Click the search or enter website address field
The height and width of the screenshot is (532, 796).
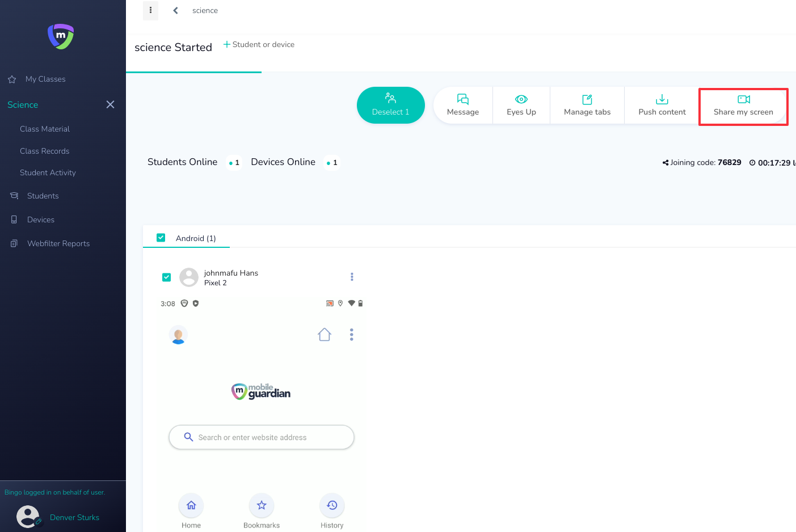262,437
